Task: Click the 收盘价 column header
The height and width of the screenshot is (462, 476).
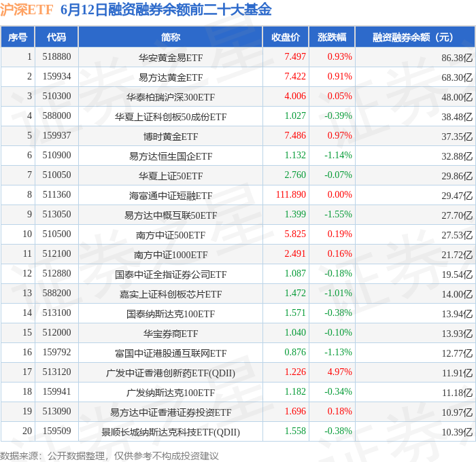Action: [x=286, y=37]
